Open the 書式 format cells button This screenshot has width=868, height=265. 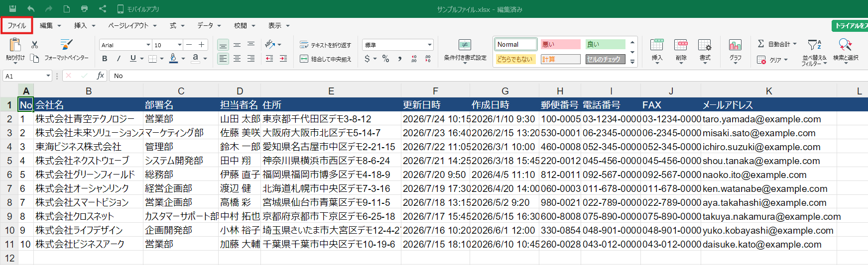(705, 51)
